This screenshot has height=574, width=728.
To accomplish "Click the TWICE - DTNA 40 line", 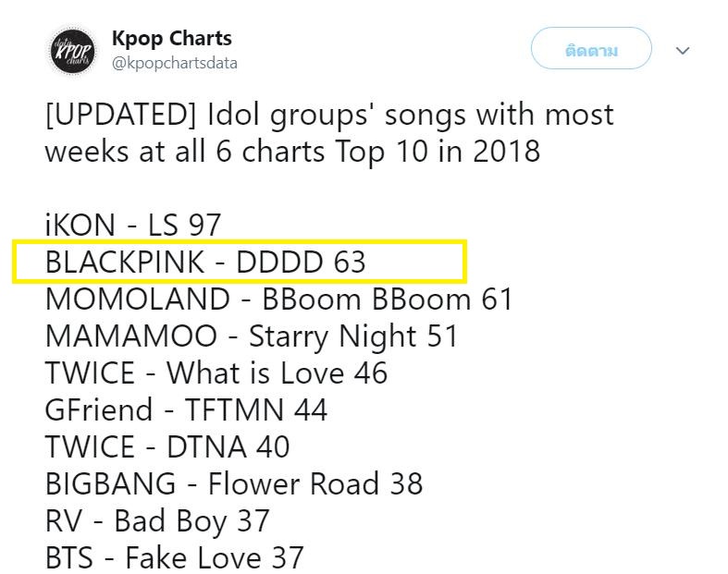I will pos(167,446).
